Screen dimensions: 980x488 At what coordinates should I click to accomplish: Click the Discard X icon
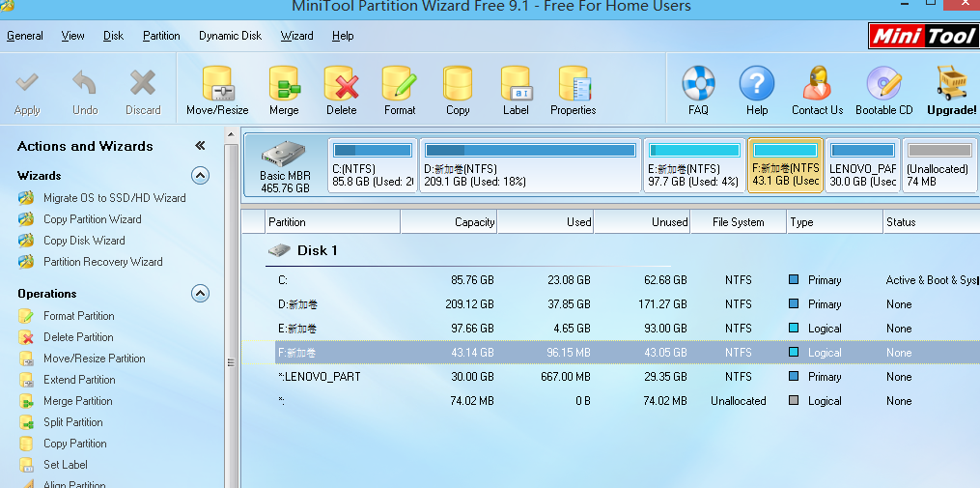pyautogui.click(x=143, y=84)
